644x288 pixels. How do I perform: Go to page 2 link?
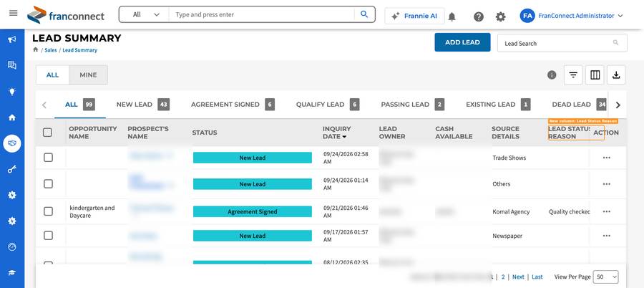503,277
